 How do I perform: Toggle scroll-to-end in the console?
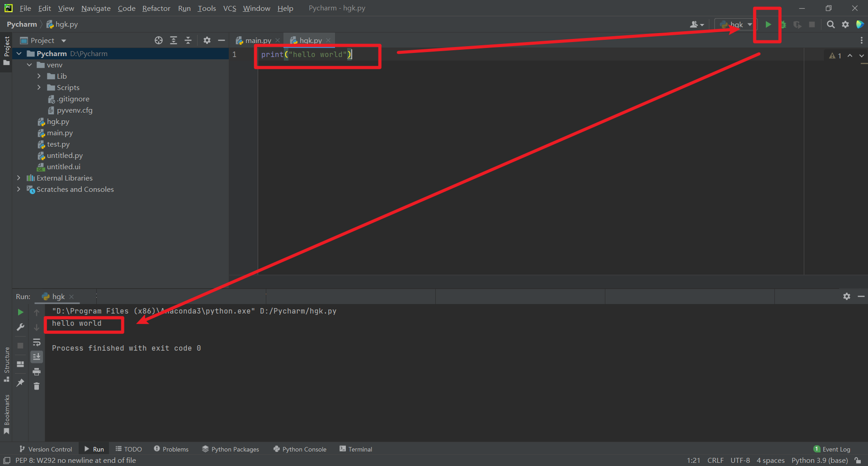pyautogui.click(x=37, y=357)
